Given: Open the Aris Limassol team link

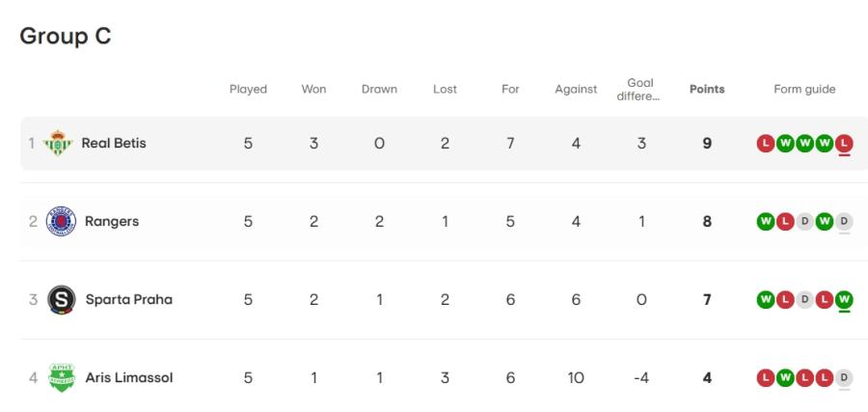Looking at the screenshot, I should 129,377.
